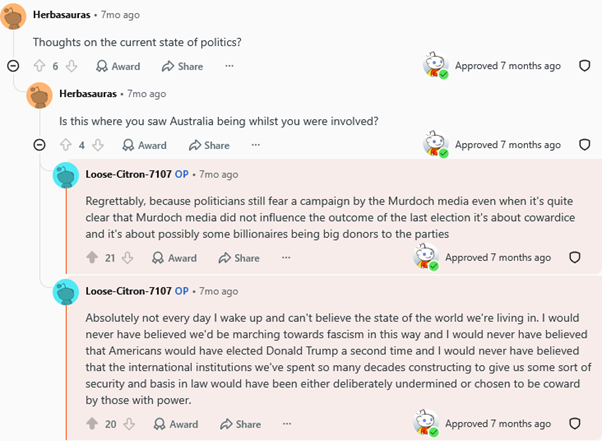Collapse the top-level Herbasauras comment thread
Viewport: 602px width, 441px height.
(13, 66)
